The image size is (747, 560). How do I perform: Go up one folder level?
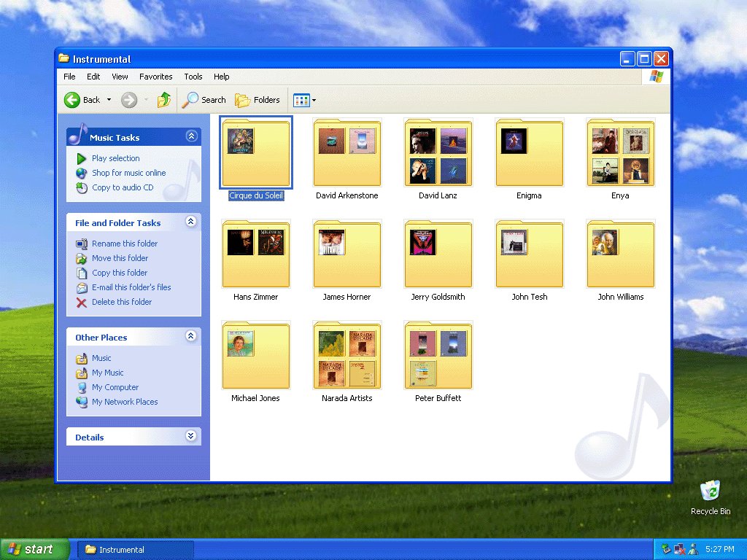coord(164,100)
